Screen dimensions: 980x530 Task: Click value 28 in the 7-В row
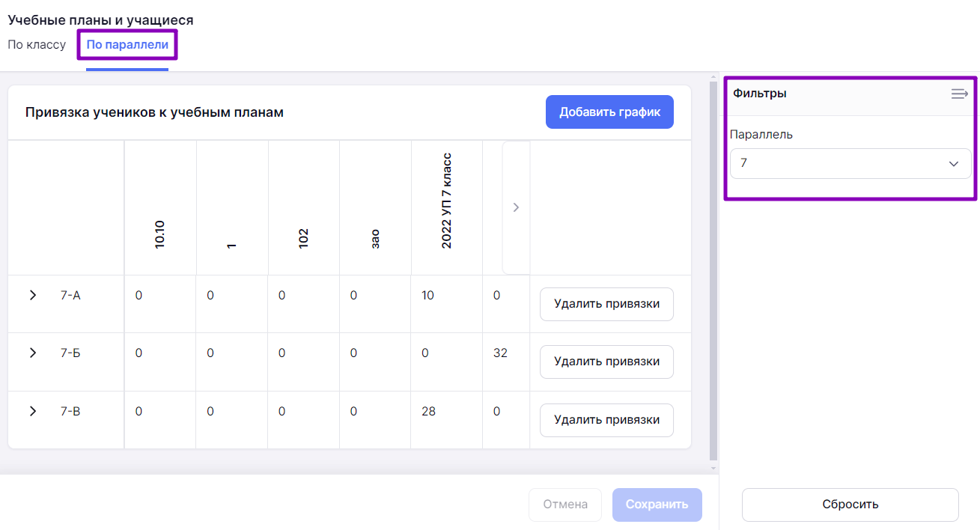coord(428,411)
